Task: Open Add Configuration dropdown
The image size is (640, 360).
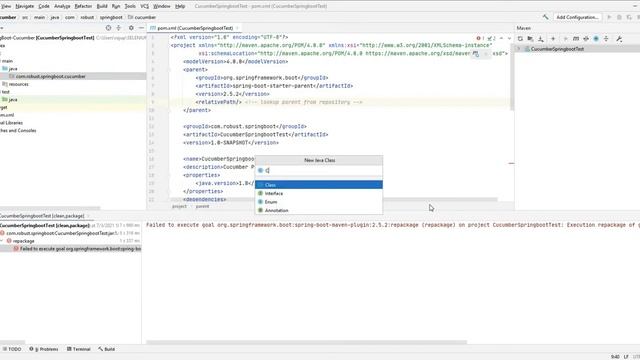Action: (x=577, y=17)
